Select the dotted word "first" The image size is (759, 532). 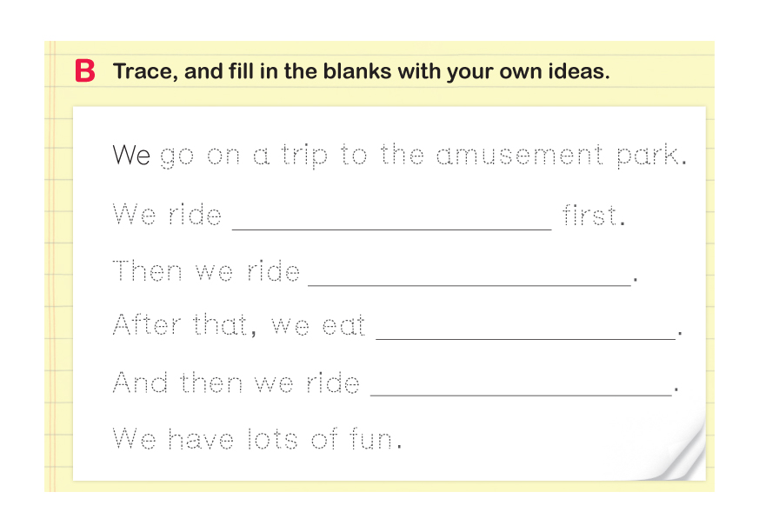pyautogui.click(x=591, y=214)
